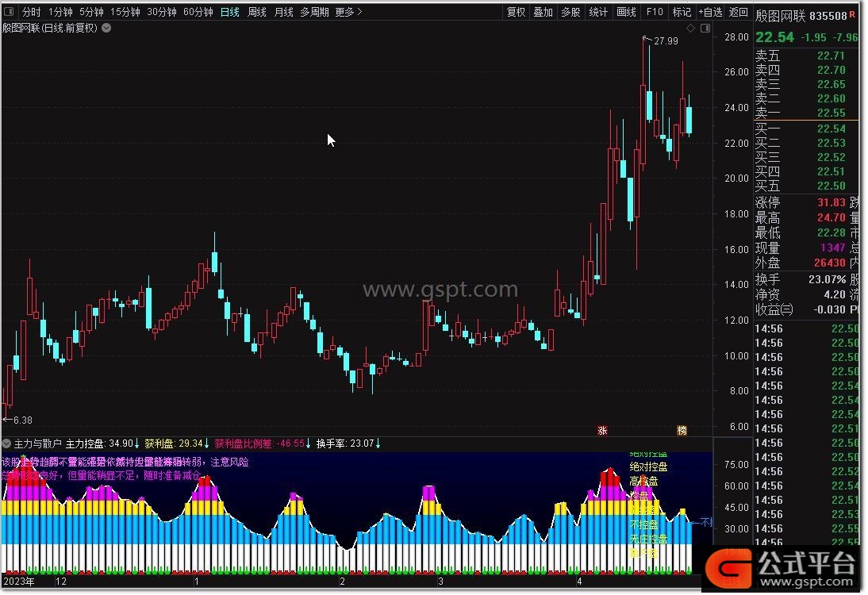Click the diamond icon above the chart
The width and height of the screenshot is (868, 595).
coord(690,28)
